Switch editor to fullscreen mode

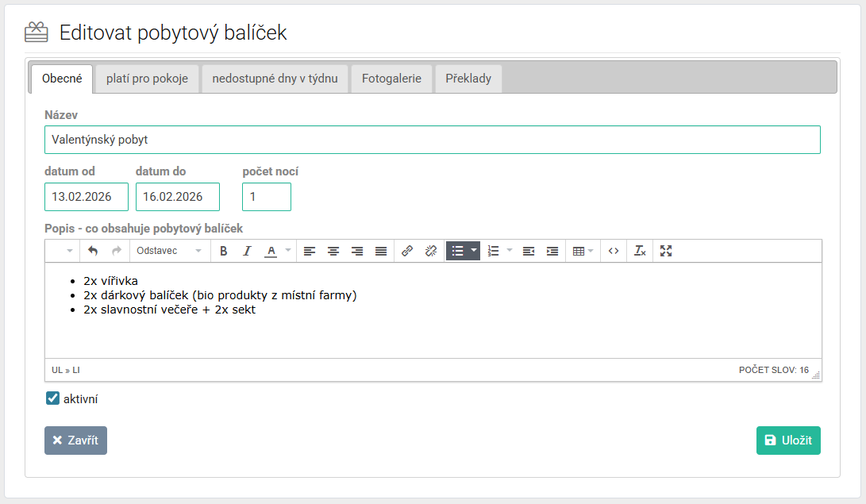coord(666,251)
